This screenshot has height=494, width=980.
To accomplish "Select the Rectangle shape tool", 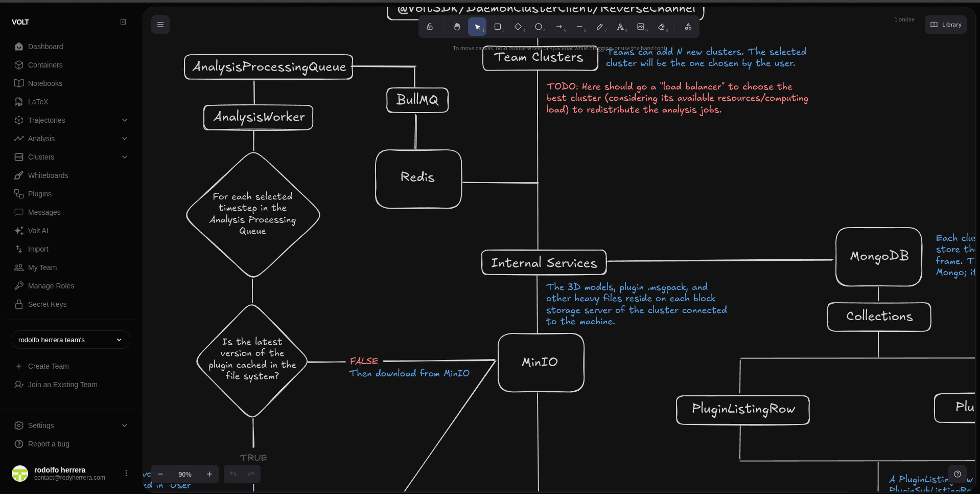I will [x=498, y=27].
